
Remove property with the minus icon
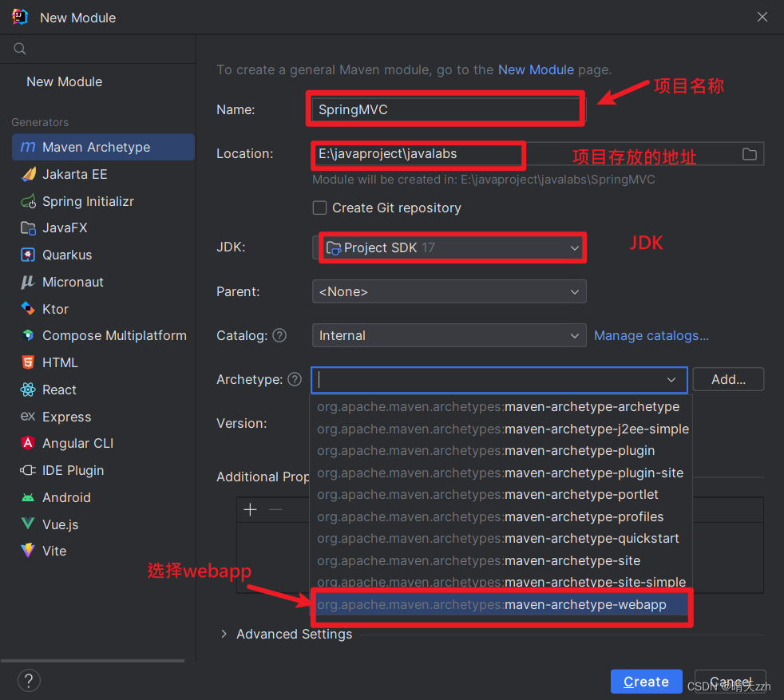click(276, 509)
